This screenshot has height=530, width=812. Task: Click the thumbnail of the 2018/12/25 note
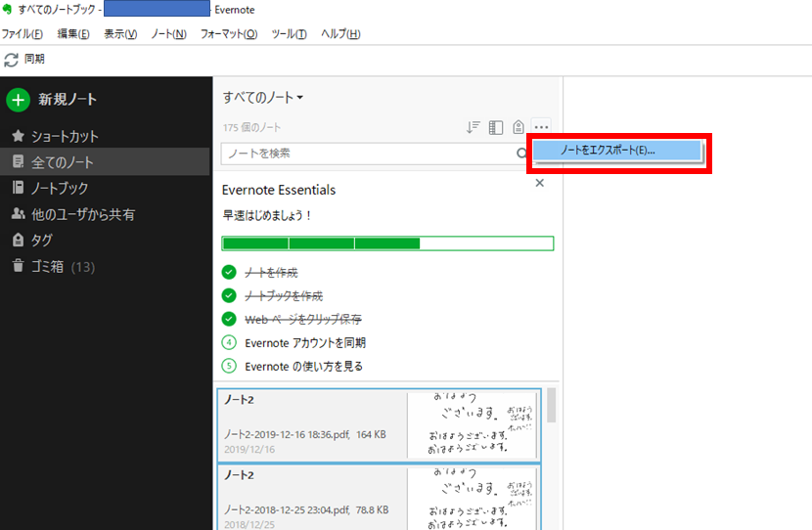coord(473,499)
